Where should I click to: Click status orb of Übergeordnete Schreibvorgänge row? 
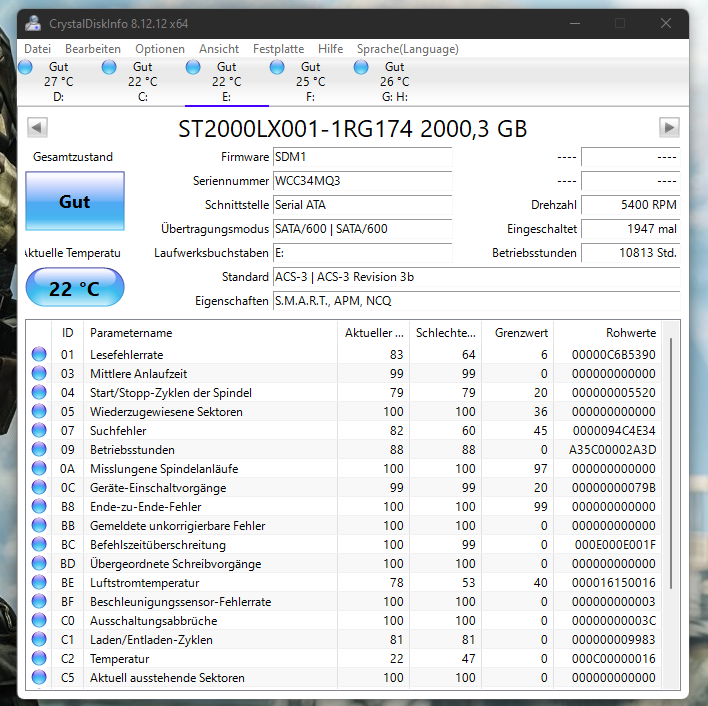39,563
